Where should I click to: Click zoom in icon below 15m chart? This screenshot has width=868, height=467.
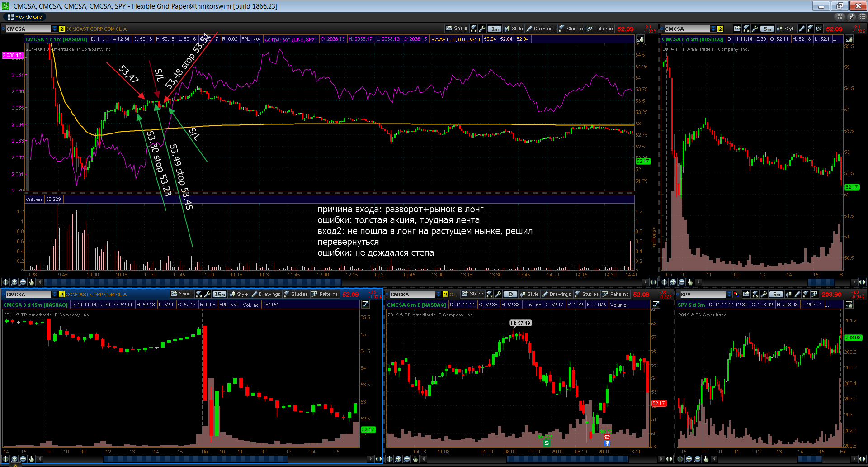pos(14,459)
